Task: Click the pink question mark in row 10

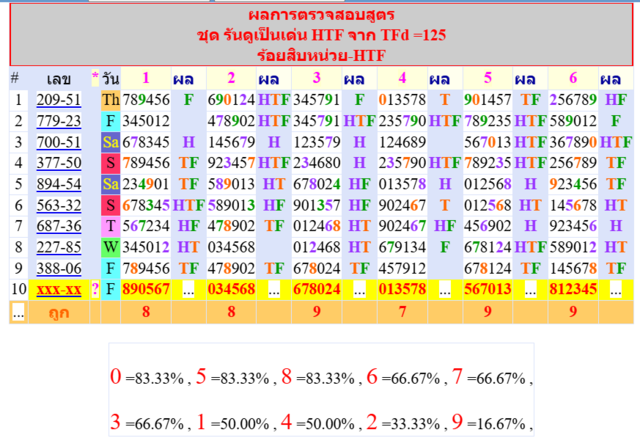Action: pyautogui.click(x=95, y=289)
